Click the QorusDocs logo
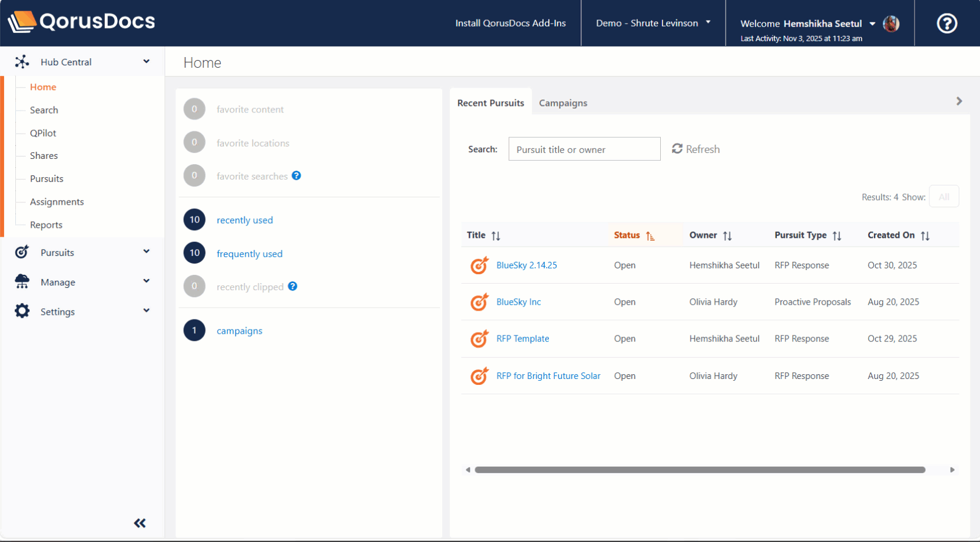 click(x=81, y=22)
